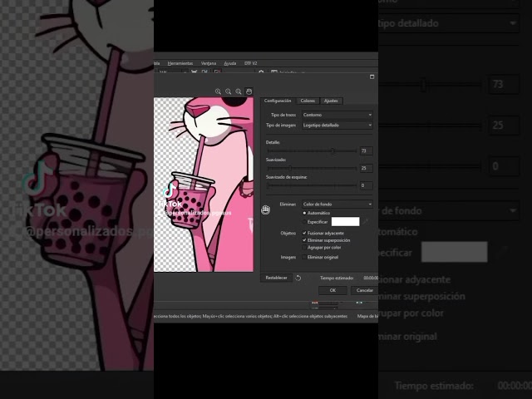Image resolution: width=532 pixels, height=399 pixels.
Task: Click the Restablecer button
Action: 276,278
